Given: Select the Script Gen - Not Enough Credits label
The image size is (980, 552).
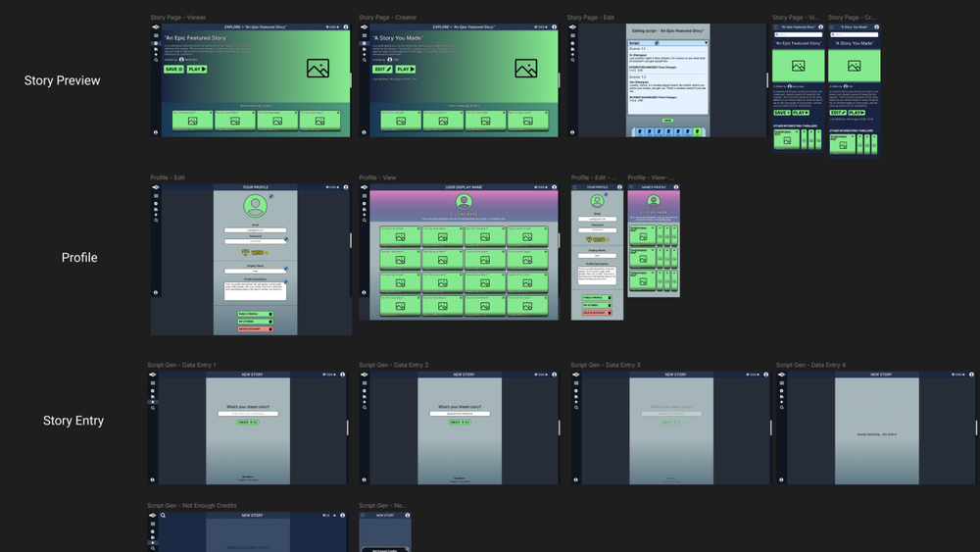Looking at the screenshot, I should pyautogui.click(x=192, y=506).
